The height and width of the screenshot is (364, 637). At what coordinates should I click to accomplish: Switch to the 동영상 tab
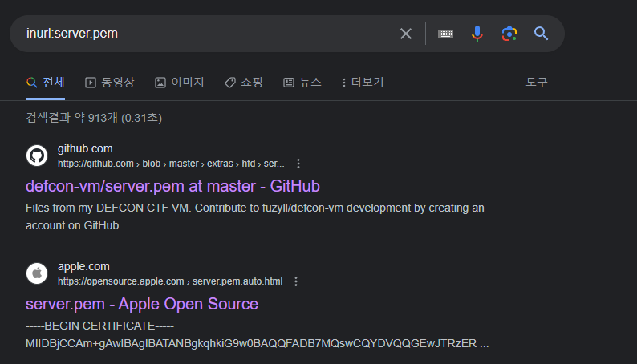coord(109,83)
